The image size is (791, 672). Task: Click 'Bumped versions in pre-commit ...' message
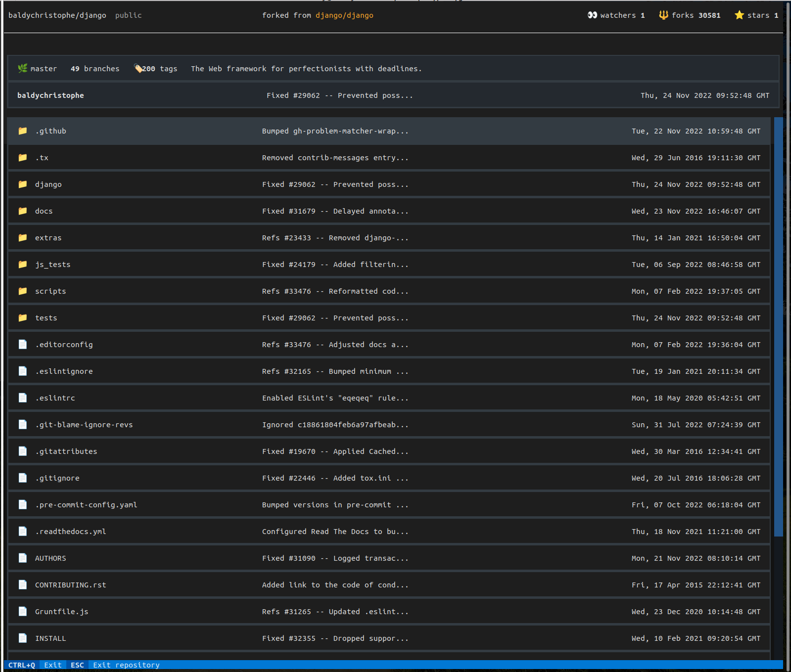[x=335, y=505]
